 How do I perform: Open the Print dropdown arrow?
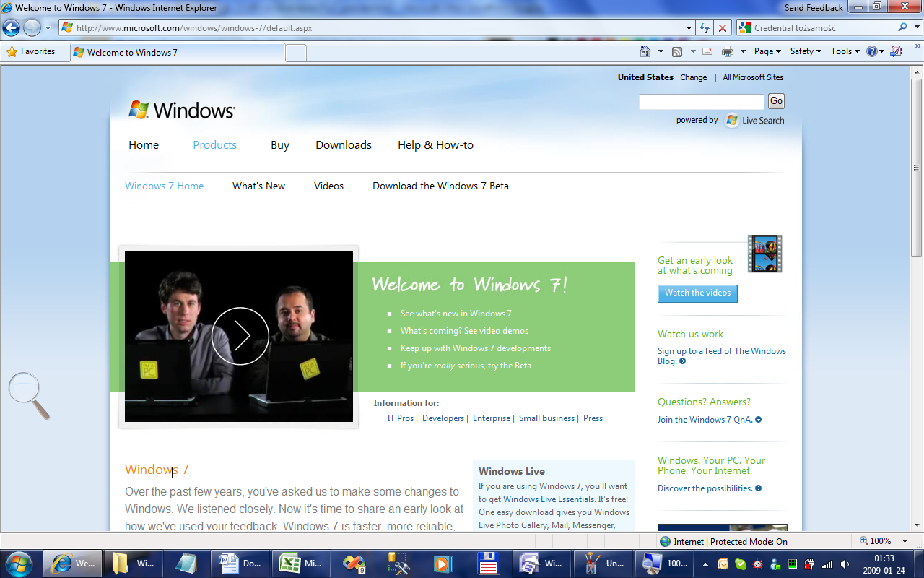[x=743, y=51]
